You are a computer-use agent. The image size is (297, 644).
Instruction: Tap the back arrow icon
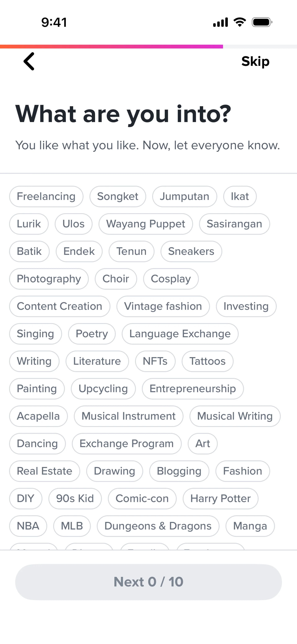click(29, 61)
